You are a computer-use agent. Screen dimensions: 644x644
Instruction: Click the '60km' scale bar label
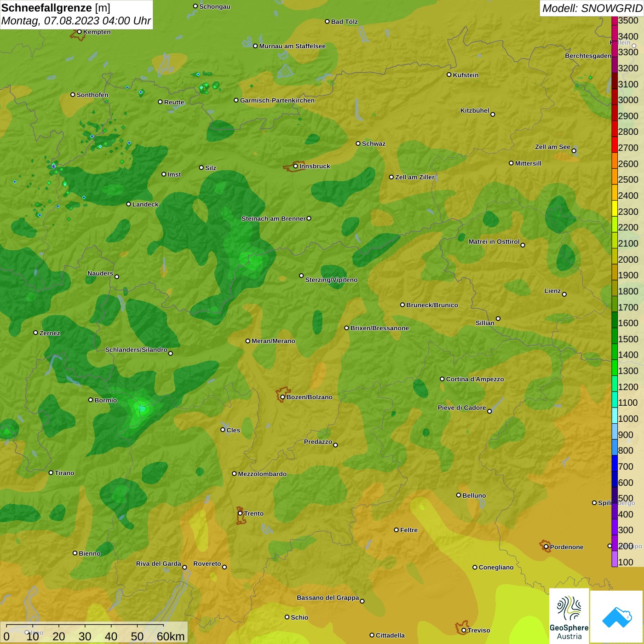click(171, 636)
